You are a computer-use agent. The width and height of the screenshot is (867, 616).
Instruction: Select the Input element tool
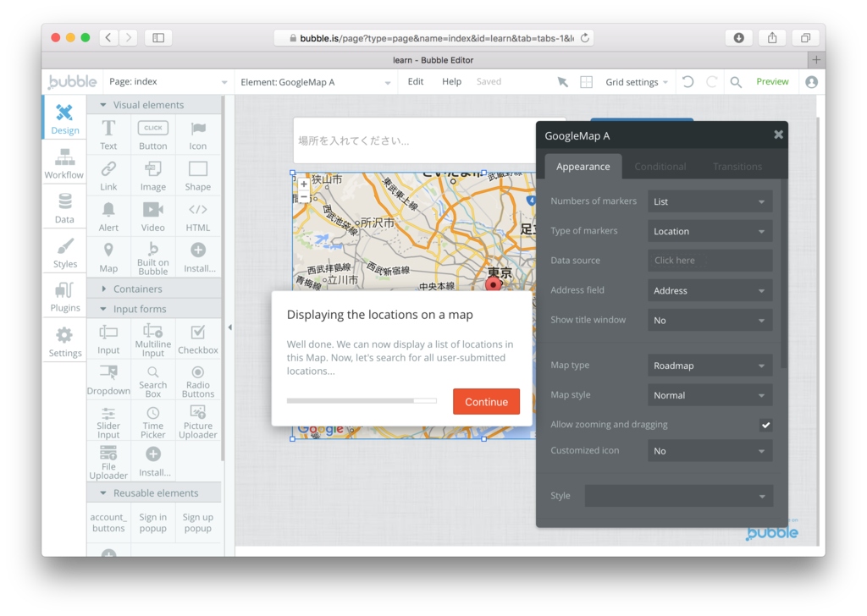coord(108,340)
